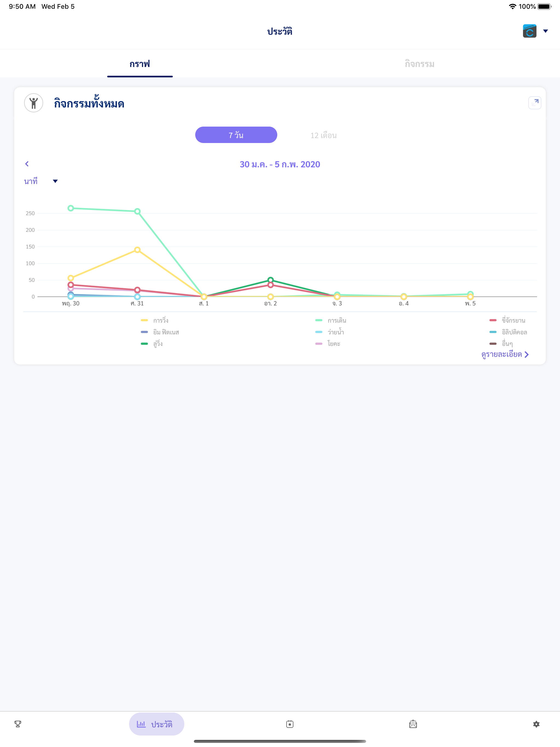Click the all-activities person icon on the chart card
Screen dimensions: 560x747
33,103
